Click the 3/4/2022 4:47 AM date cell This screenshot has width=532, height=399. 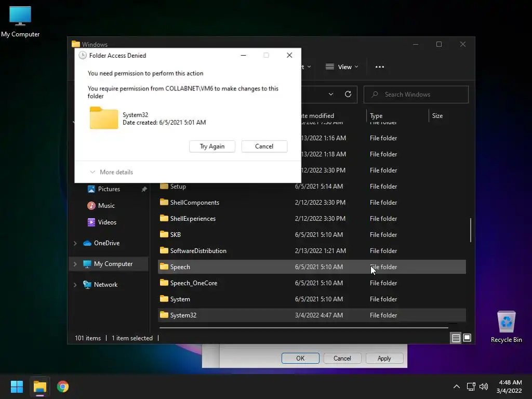tap(318, 315)
